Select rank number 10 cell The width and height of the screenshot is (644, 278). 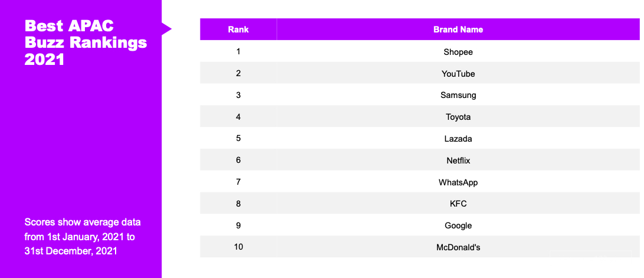tap(238, 247)
